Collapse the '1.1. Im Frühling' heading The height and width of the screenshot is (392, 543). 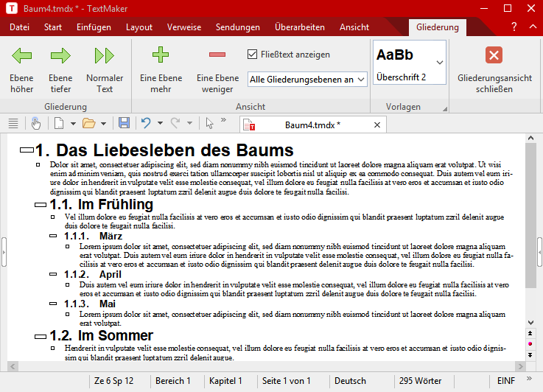pos(41,205)
